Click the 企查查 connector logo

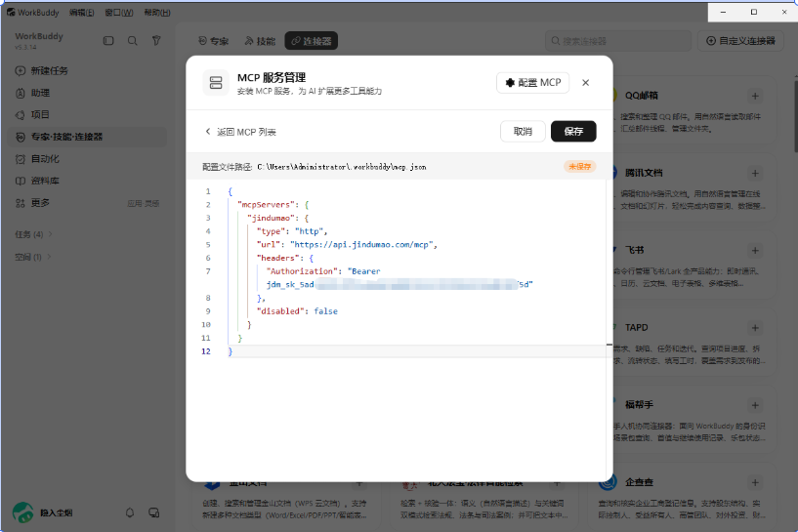click(608, 482)
